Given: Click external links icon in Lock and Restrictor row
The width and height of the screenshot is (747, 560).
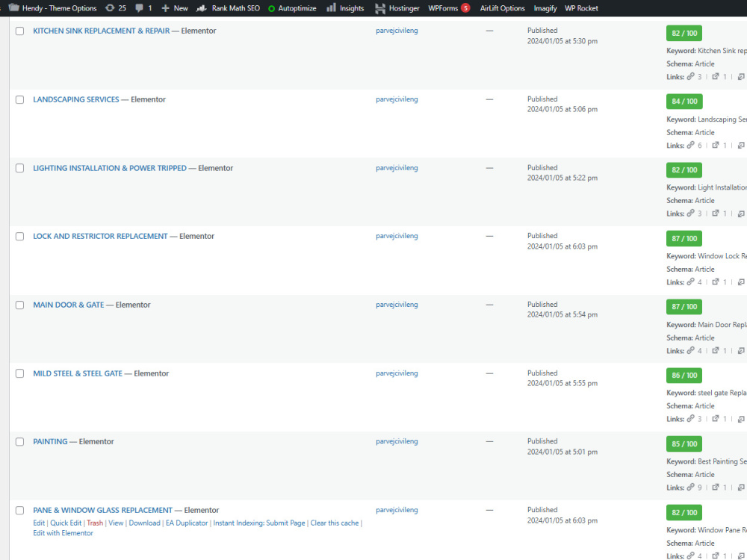Looking at the screenshot, I should pos(715,281).
